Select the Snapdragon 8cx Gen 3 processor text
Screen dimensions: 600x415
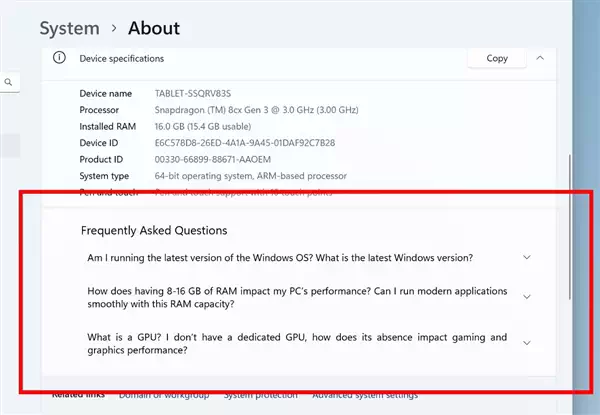[x=256, y=110]
